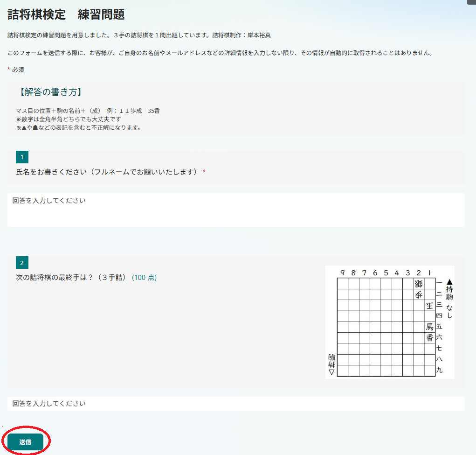Click the black ▲ sente marker beside board

pyautogui.click(x=449, y=282)
